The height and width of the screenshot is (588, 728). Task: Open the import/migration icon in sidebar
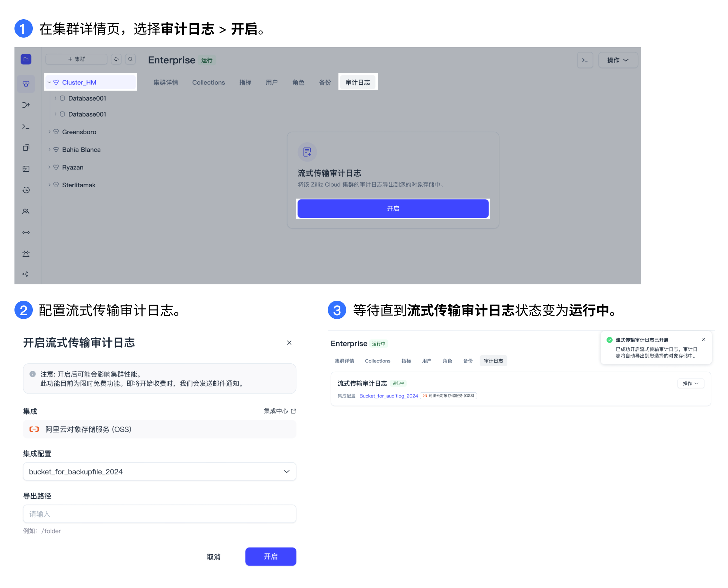coord(26,169)
